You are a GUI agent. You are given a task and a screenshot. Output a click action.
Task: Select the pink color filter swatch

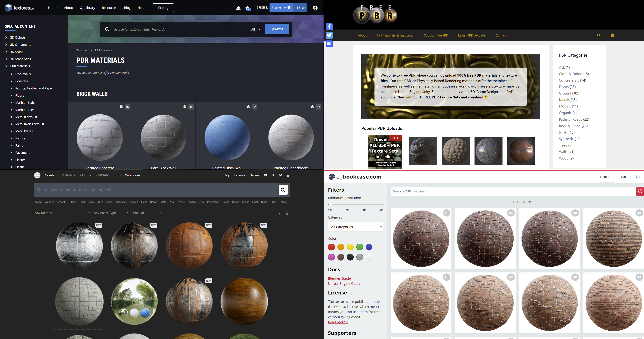coord(331,257)
